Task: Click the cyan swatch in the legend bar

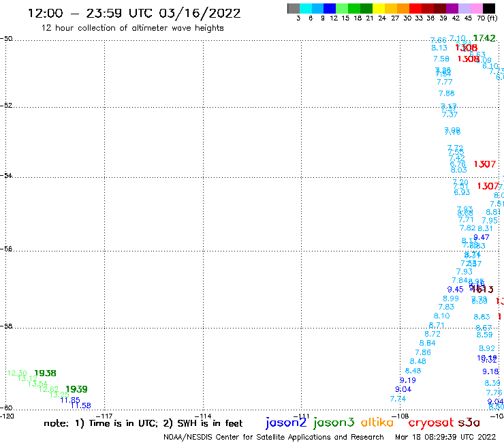Action: pos(305,8)
